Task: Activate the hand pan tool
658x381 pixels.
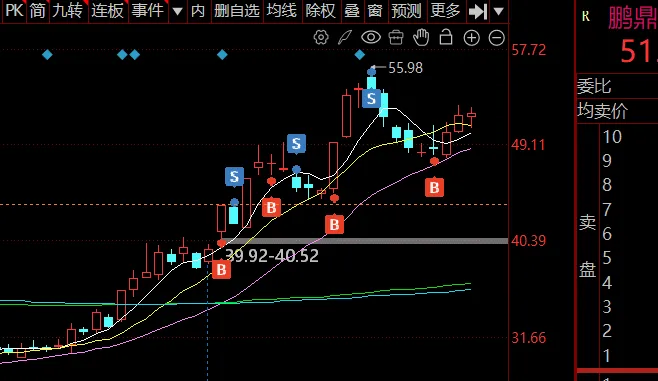Action: pyautogui.click(x=420, y=38)
